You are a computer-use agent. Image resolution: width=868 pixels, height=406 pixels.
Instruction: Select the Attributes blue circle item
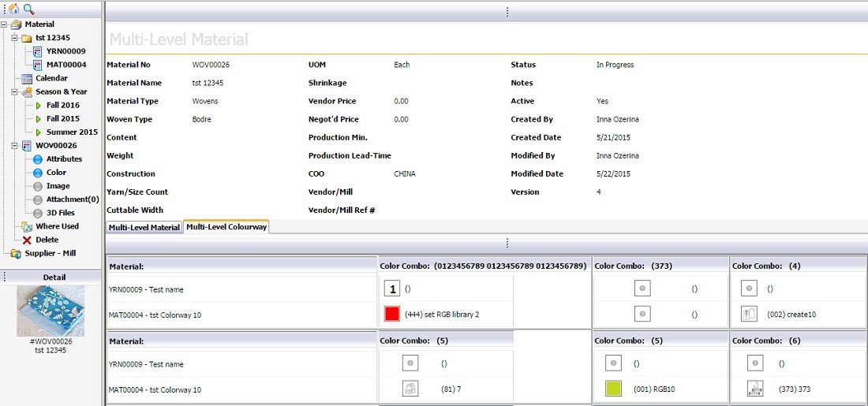(63, 158)
